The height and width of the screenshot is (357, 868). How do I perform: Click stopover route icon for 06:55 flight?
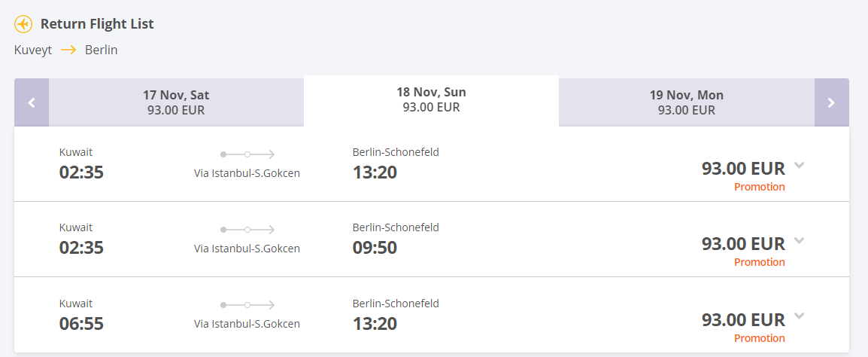pyautogui.click(x=247, y=305)
